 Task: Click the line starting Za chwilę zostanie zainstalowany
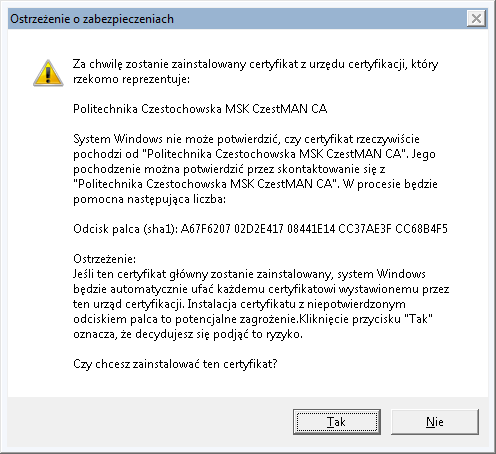pos(255,64)
